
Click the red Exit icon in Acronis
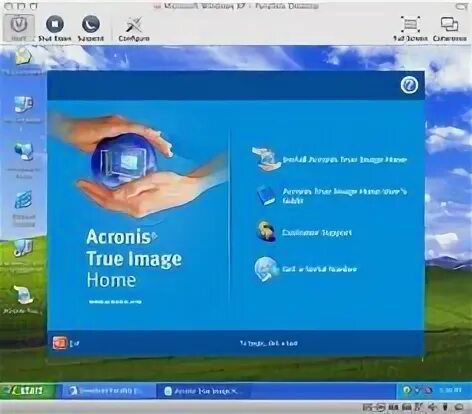pos(60,343)
